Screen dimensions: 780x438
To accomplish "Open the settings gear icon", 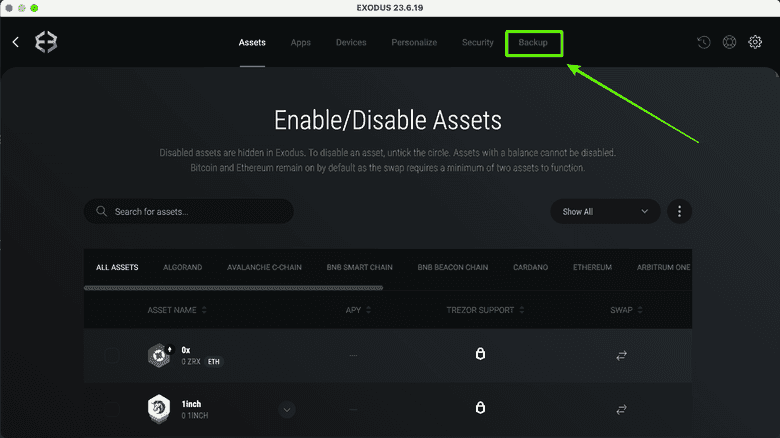I will (x=756, y=42).
